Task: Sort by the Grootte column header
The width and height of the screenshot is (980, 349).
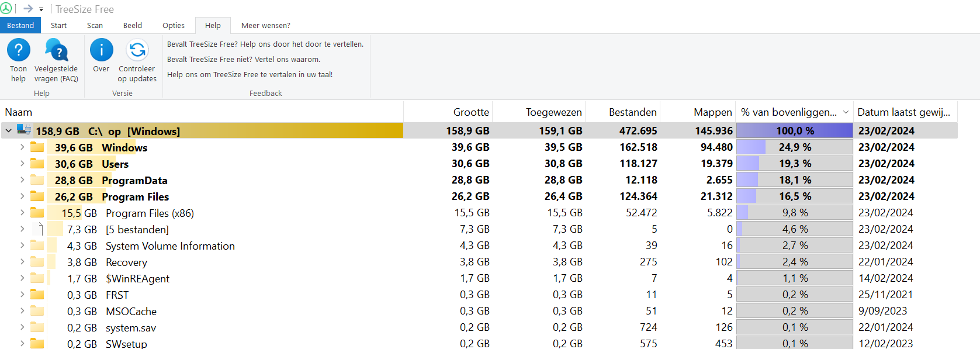Action: point(471,112)
